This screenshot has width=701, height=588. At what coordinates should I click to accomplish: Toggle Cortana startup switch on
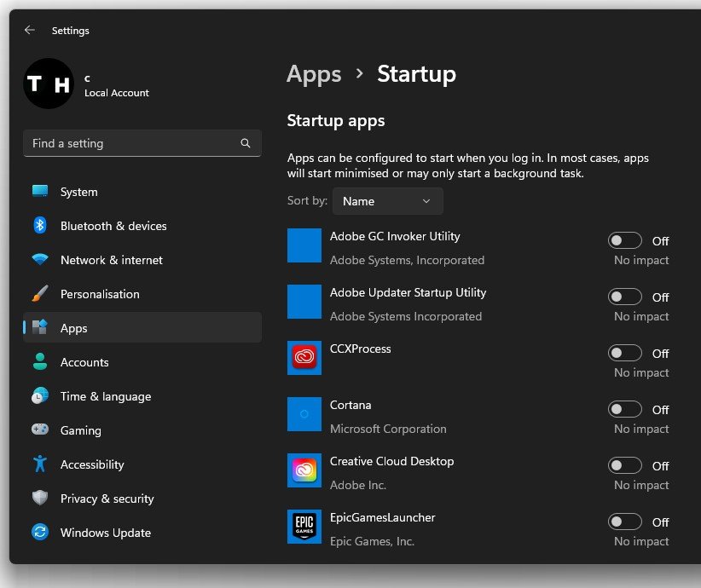click(625, 410)
